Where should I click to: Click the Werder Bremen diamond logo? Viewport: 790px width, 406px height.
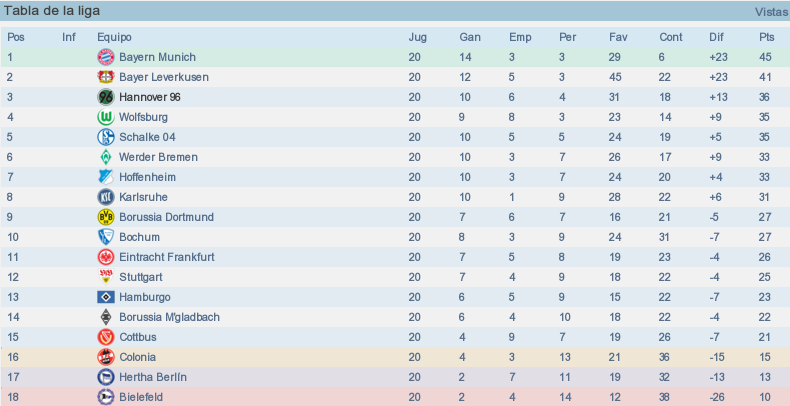click(106, 157)
